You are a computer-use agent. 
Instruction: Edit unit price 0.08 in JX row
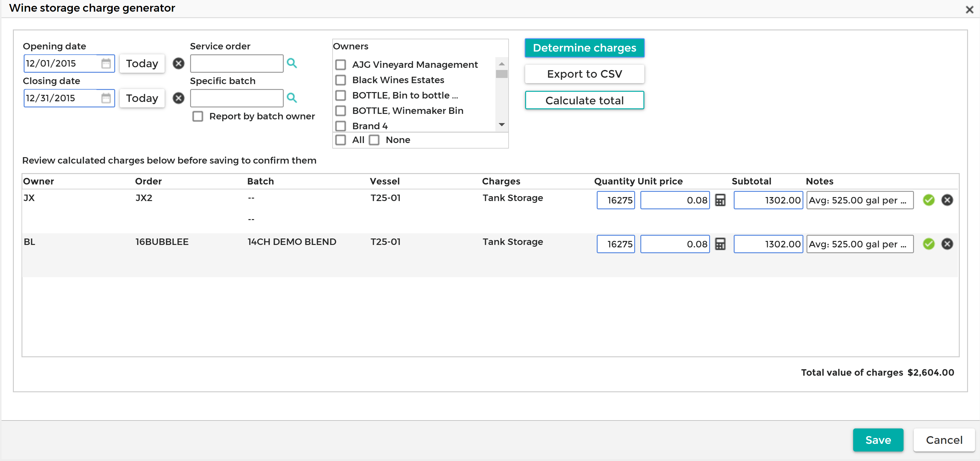(675, 200)
